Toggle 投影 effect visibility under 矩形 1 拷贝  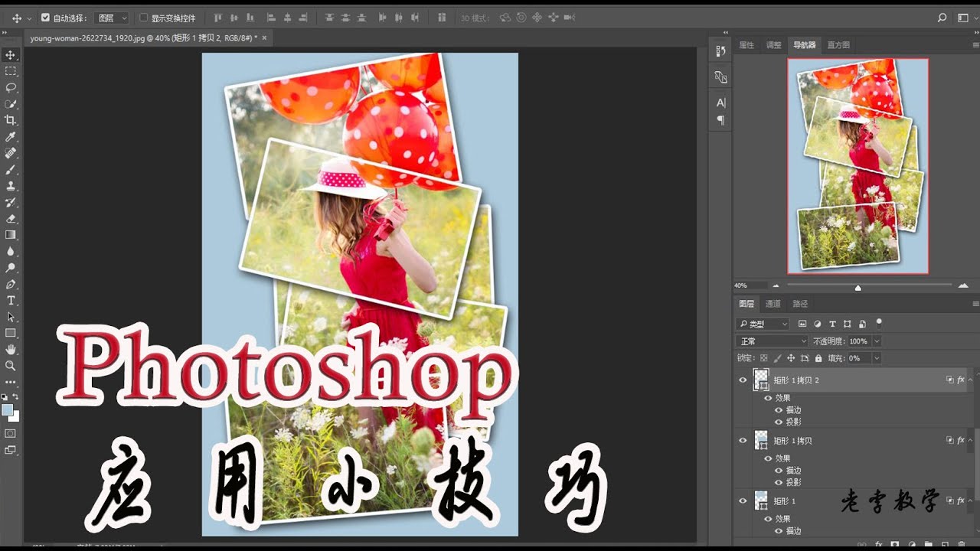(x=779, y=482)
